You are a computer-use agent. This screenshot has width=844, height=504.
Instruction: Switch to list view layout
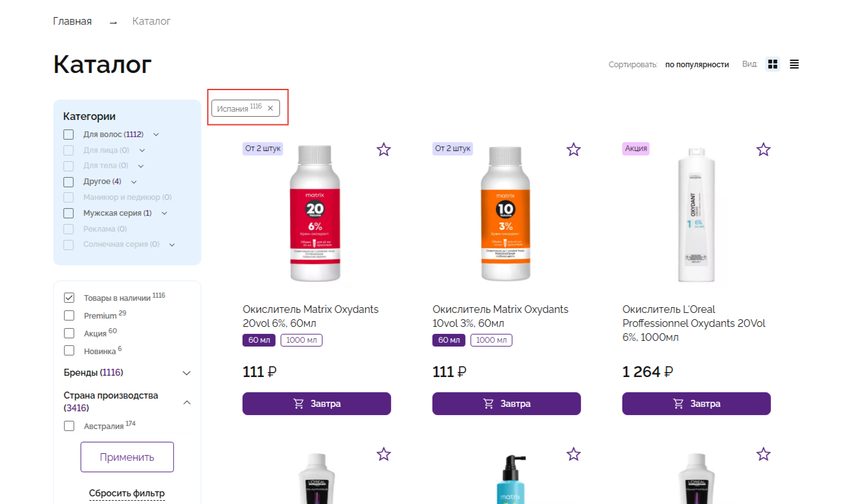(x=794, y=64)
